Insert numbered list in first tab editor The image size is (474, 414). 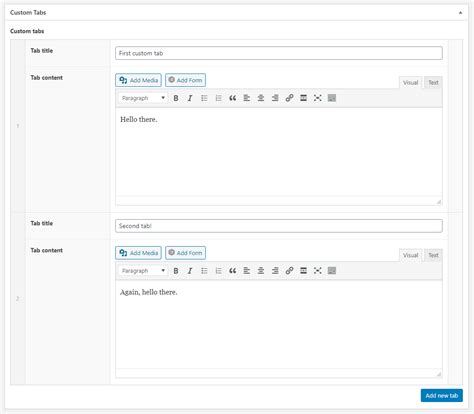(x=218, y=98)
